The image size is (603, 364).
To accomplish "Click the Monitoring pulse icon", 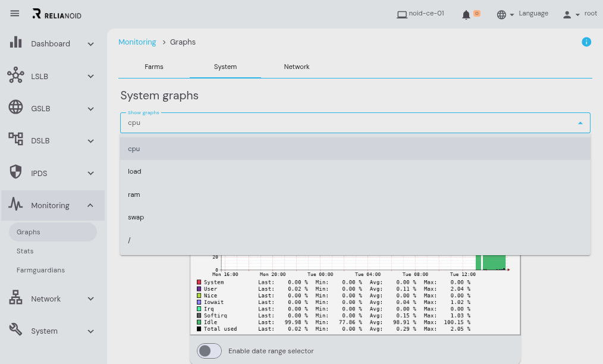I will pos(16,204).
